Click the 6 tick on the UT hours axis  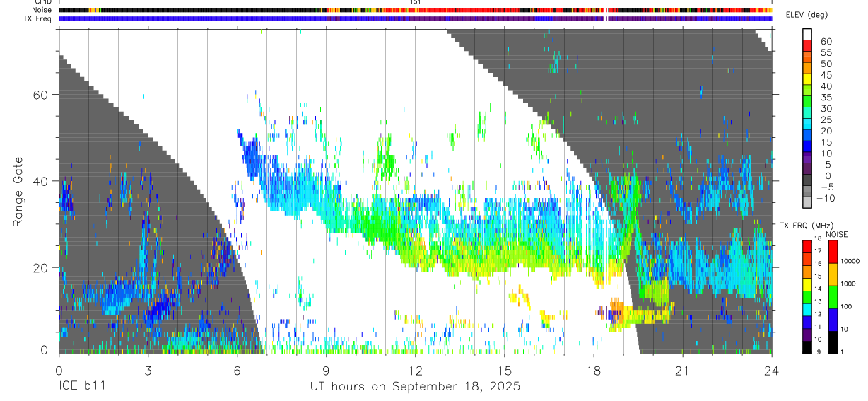click(x=237, y=371)
